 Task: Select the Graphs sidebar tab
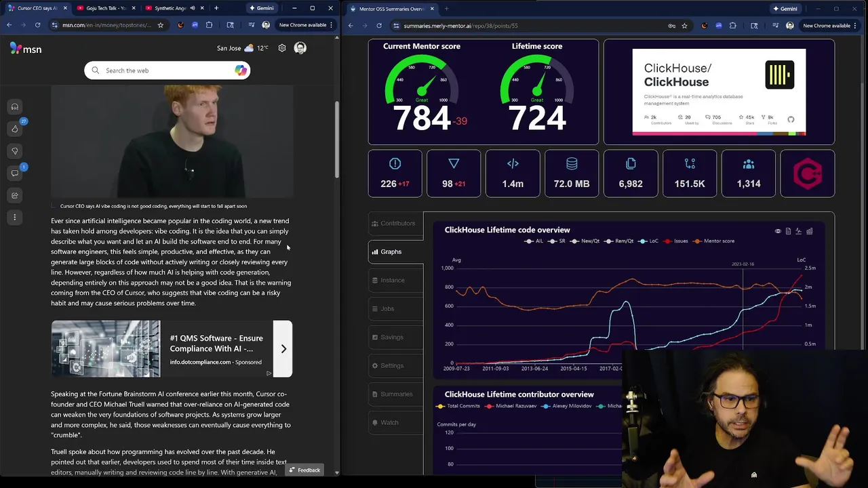(x=395, y=251)
